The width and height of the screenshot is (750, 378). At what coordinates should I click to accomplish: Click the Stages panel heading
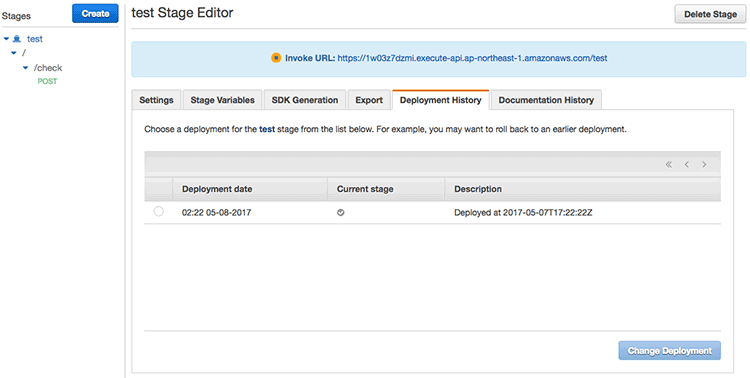16,16
